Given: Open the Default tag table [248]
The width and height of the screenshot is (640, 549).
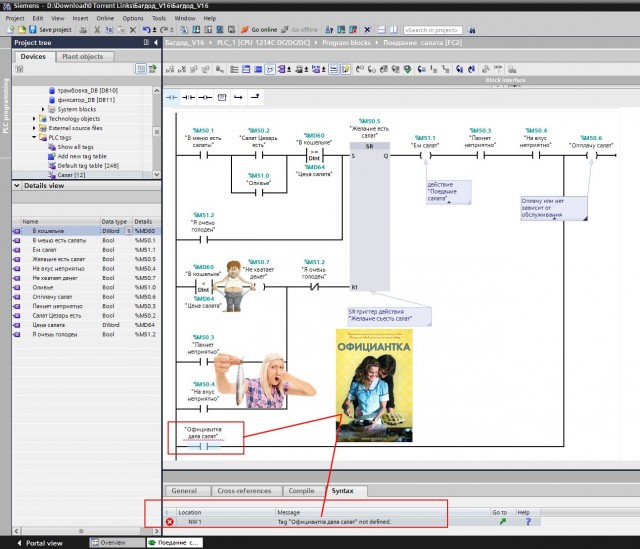Looking at the screenshot, I should 88,165.
